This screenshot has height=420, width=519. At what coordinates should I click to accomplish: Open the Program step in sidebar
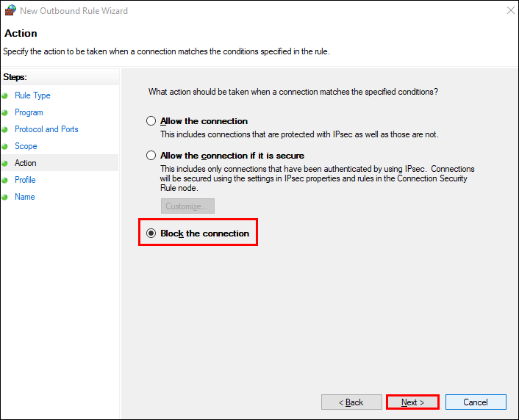click(29, 112)
